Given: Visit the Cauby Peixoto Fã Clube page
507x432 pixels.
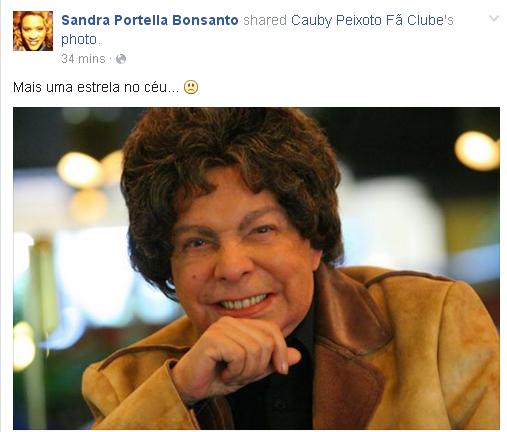Looking at the screenshot, I should 372,20.
